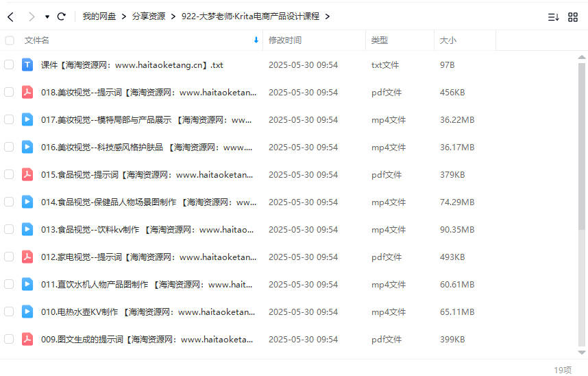The width and height of the screenshot is (588, 376).
Task: Open the sort order menu icon
Action: point(554,17)
